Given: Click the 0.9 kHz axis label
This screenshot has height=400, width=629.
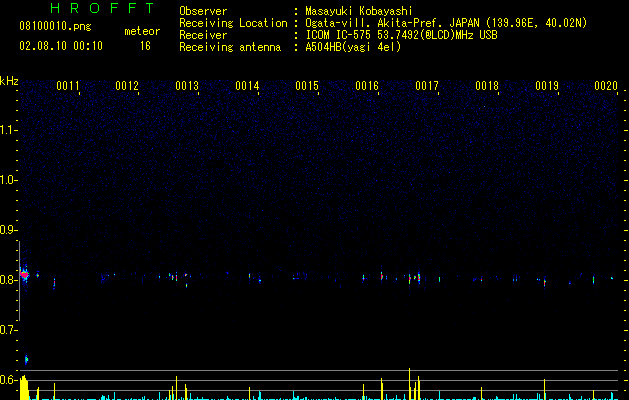Looking at the screenshot, I should coord(8,230).
